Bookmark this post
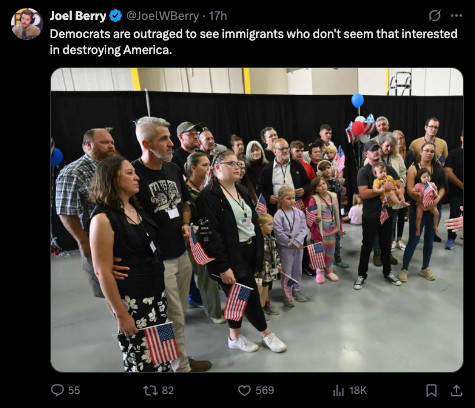The height and width of the screenshot is (408, 475). coord(432,390)
